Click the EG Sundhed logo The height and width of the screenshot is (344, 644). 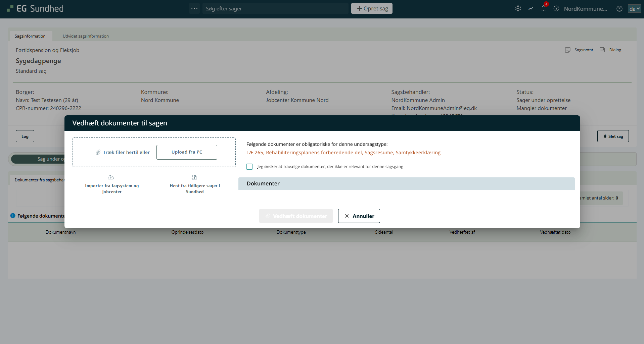click(x=35, y=9)
